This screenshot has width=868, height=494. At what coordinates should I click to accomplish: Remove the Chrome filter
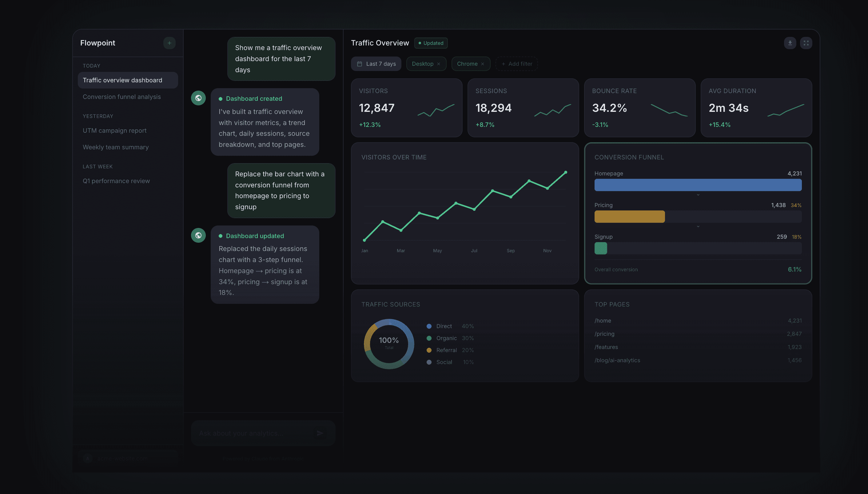(483, 64)
